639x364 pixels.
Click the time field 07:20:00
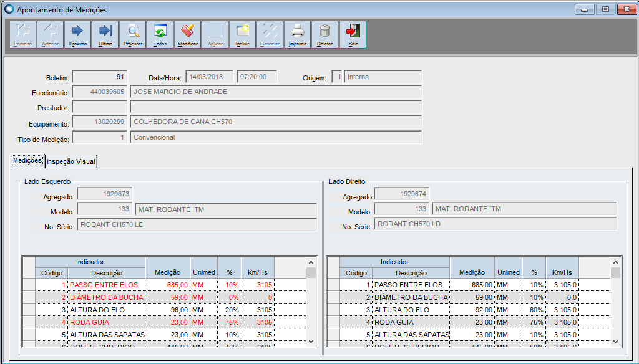[256, 77]
